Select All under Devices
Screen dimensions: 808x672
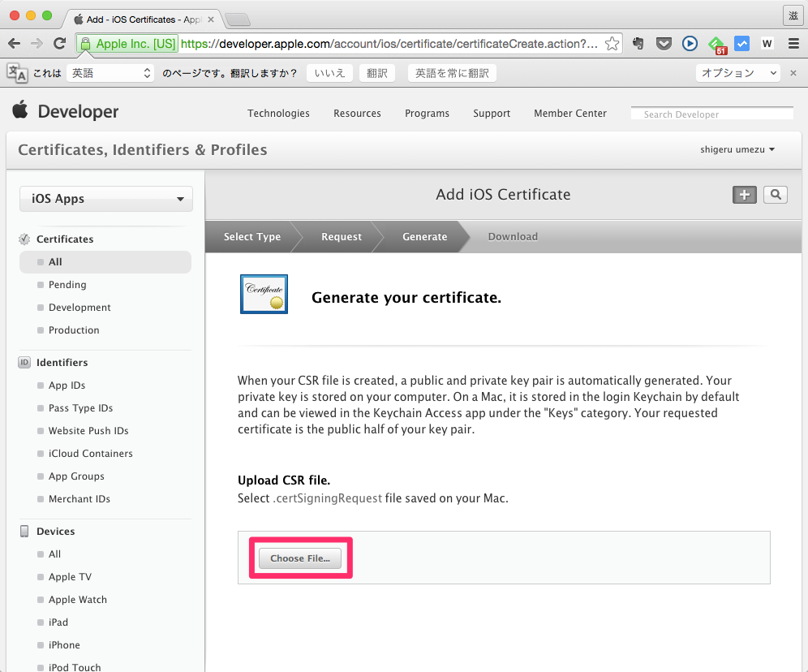tap(54, 554)
